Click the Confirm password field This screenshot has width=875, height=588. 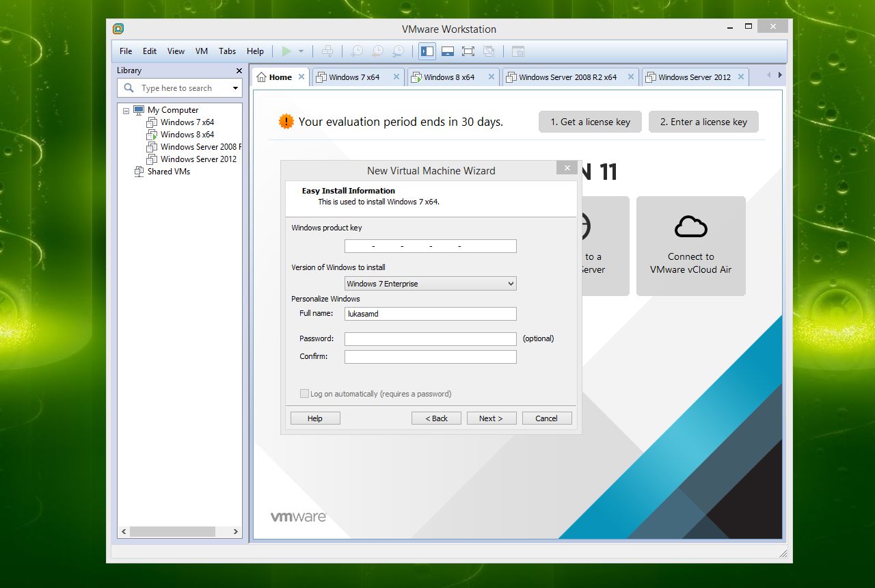coord(431,357)
